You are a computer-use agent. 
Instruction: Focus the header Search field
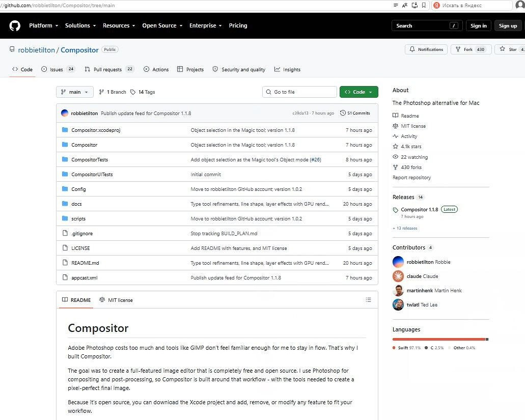click(427, 26)
